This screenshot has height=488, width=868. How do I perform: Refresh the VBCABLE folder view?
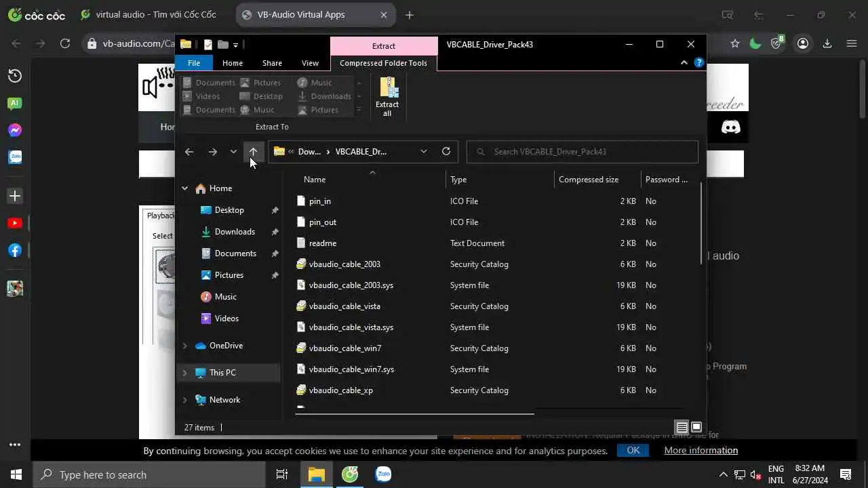pyautogui.click(x=446, y=151)
